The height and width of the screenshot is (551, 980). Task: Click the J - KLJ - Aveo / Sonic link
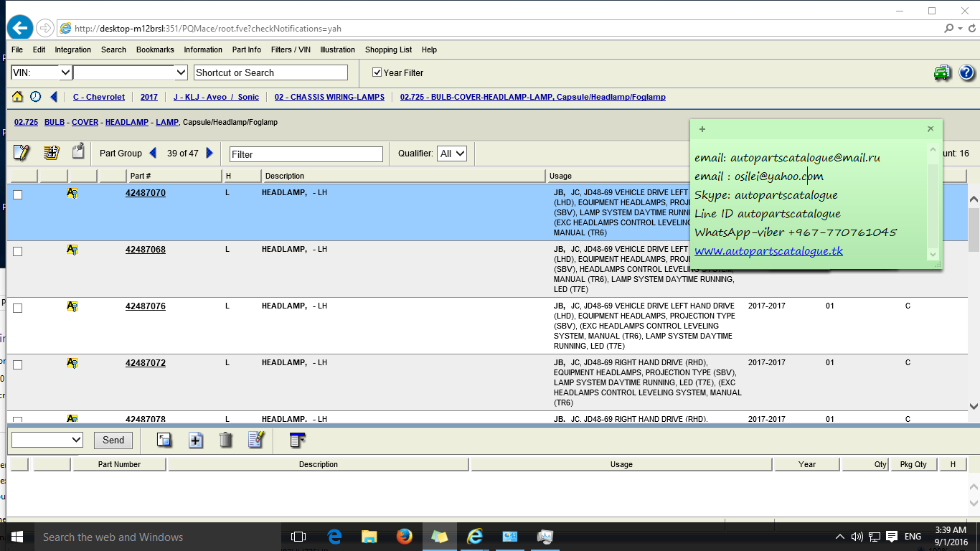click(x=216, y=97)
